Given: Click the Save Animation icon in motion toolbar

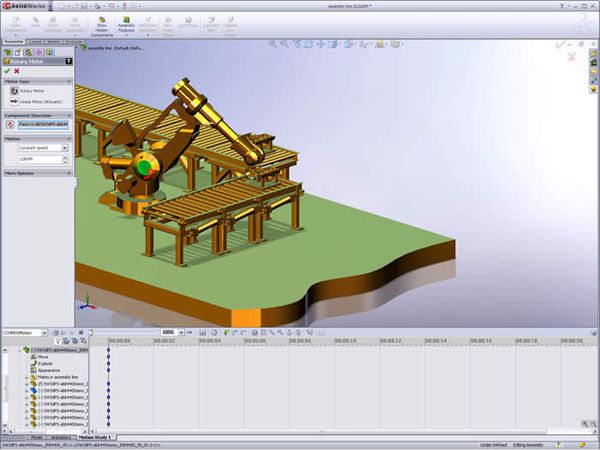Looking at the screenshot, I should 203,333.
